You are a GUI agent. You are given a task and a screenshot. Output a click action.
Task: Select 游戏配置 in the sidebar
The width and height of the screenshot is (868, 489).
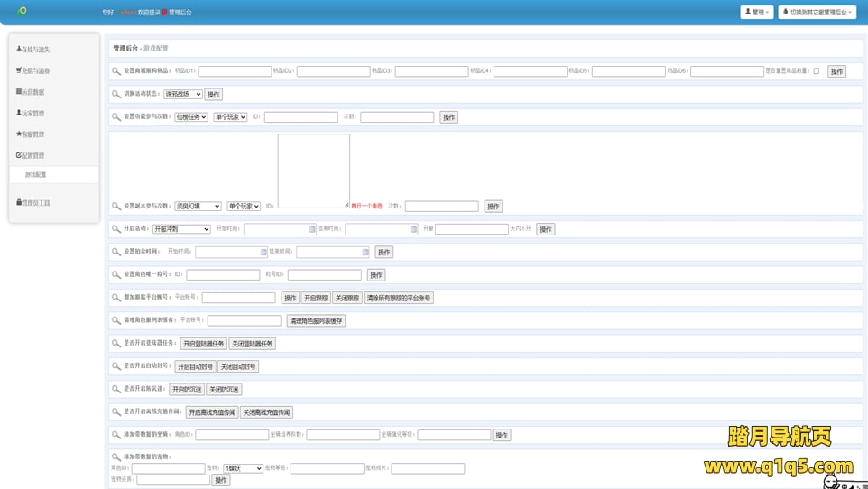(36, 175)
